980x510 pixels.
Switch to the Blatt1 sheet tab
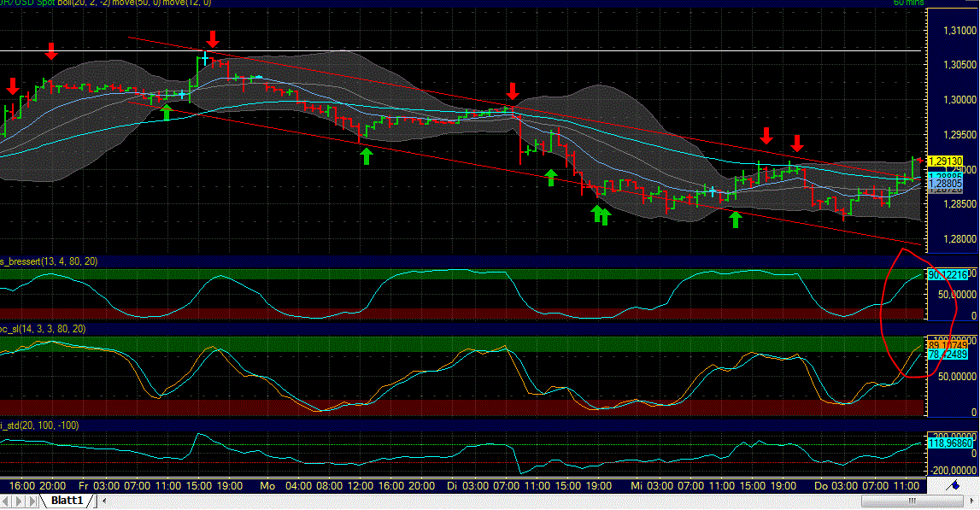click(67, 500)
